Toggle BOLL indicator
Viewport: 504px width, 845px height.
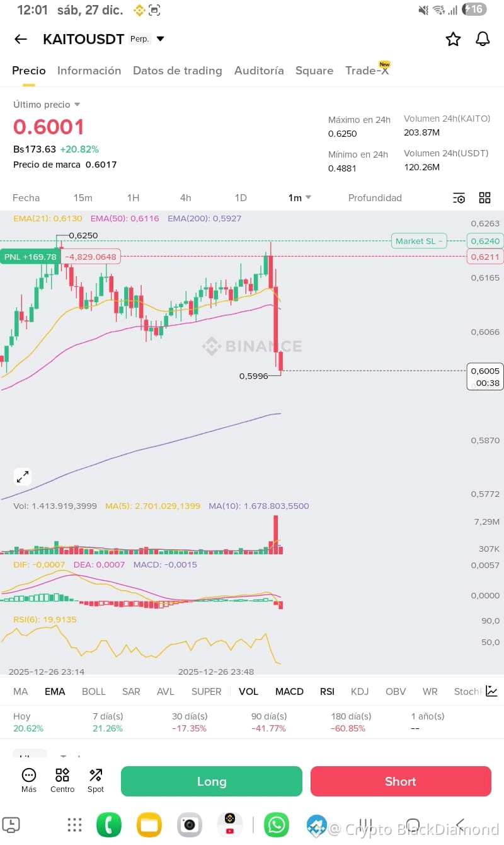coord(94,692)
